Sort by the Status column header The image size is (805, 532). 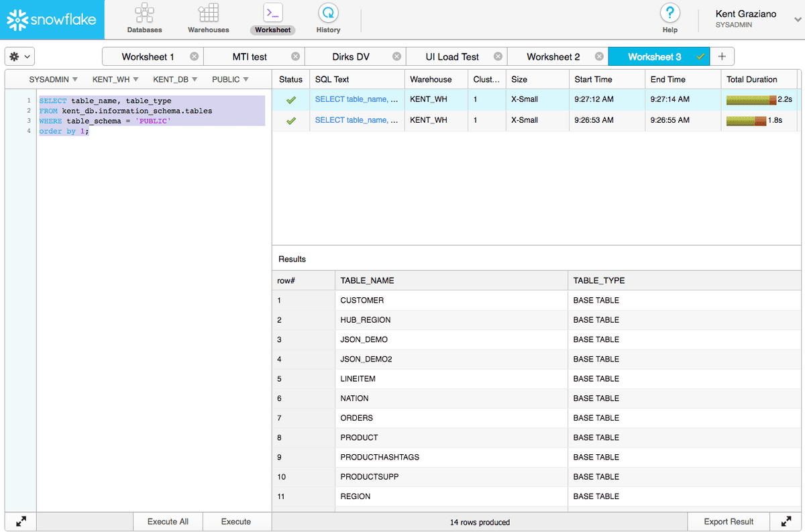click(x=290, y=79)
